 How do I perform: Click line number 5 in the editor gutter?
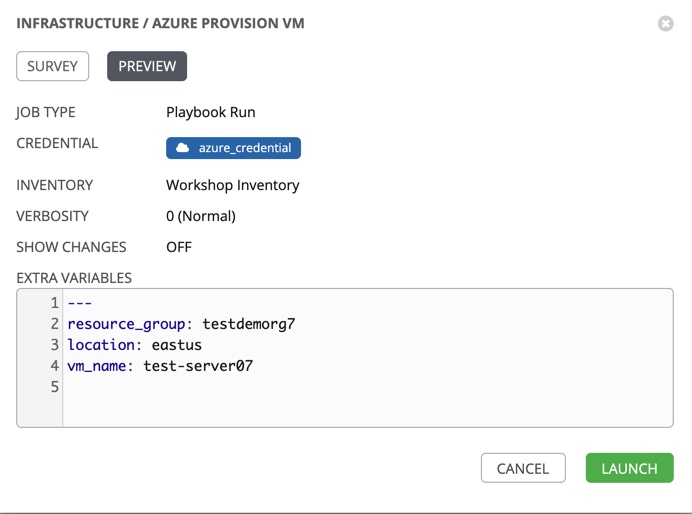[55, 387]
